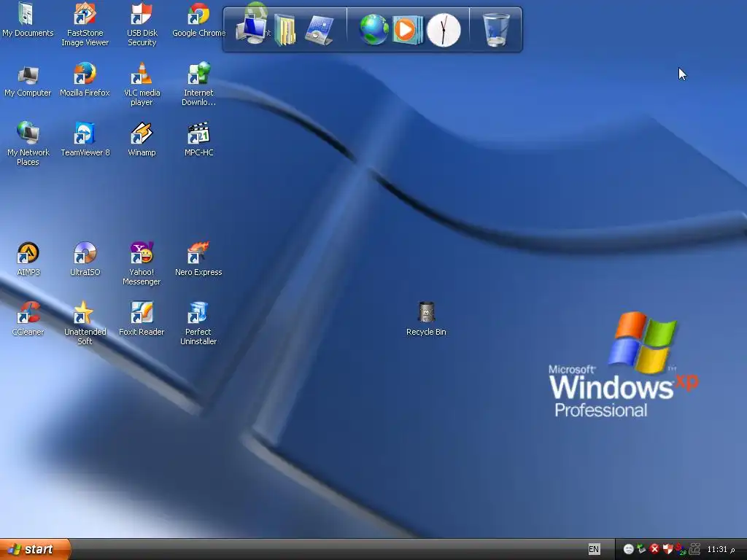Click the Google Chrome desktop shortcut
Screen dimensions: 747x560
tap(198, 20)
